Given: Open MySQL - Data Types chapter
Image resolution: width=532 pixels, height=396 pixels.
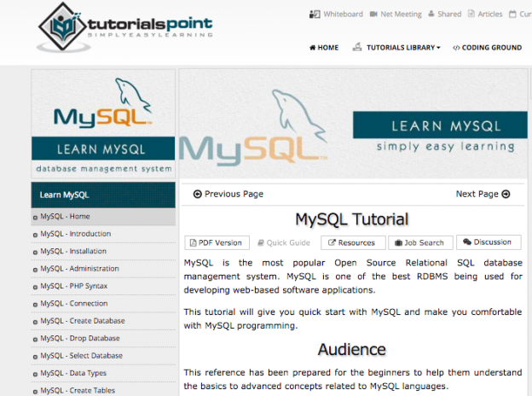Looking at the screenshot, I should (103, 373).
